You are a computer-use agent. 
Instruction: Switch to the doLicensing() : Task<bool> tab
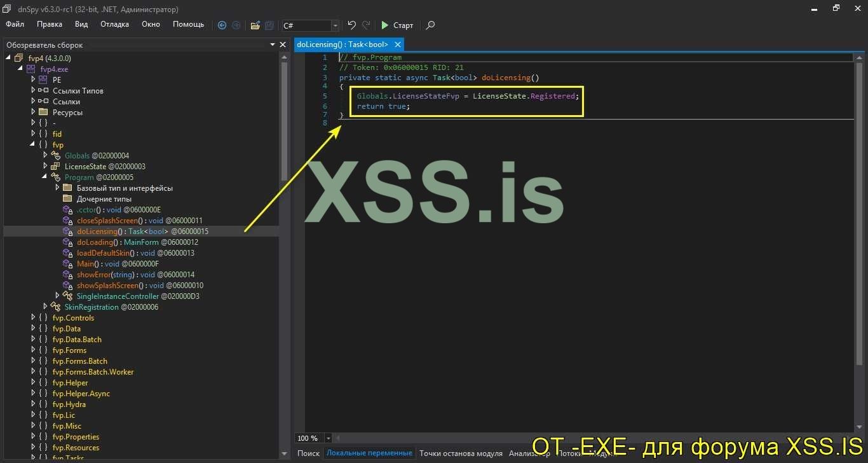(342, 45)
